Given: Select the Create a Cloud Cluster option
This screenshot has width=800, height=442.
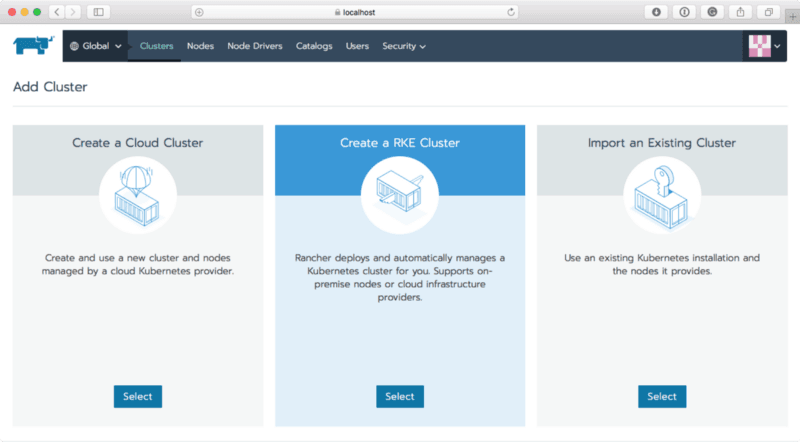Looking at the screenshot, I should [x=138, y=396].
